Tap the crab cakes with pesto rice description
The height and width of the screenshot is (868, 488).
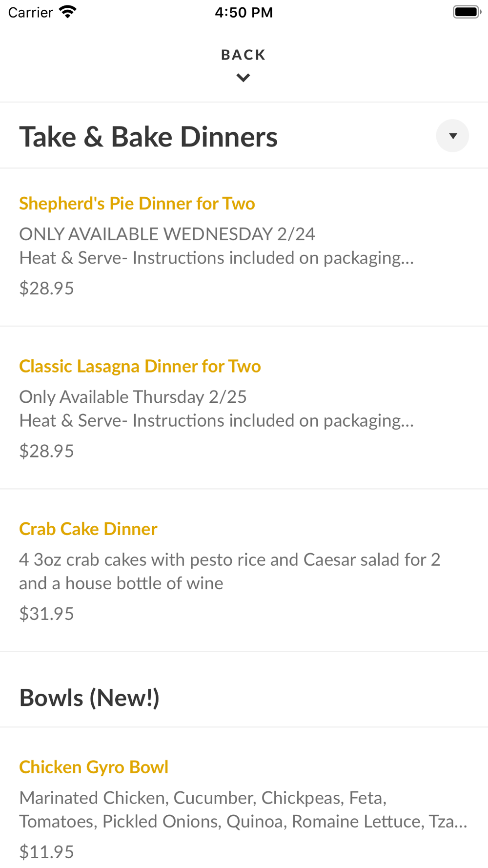[x=229, y=571]
